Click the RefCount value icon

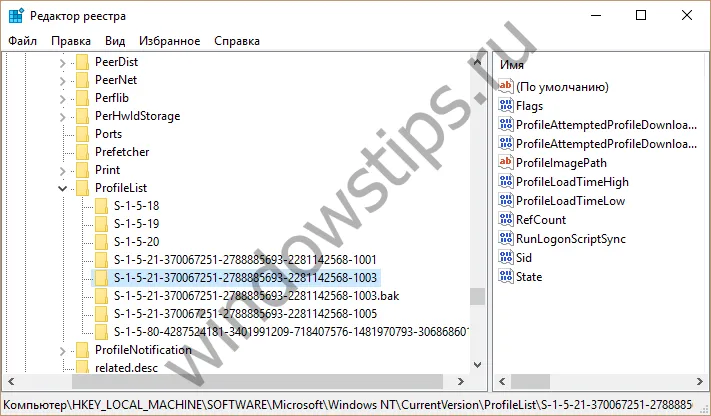coord(506,220)
